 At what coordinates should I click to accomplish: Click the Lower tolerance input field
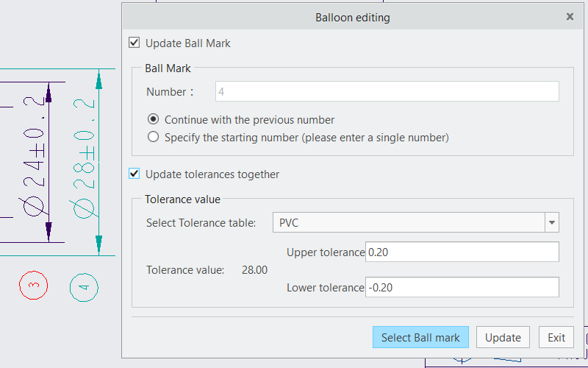tap(462, 288)
